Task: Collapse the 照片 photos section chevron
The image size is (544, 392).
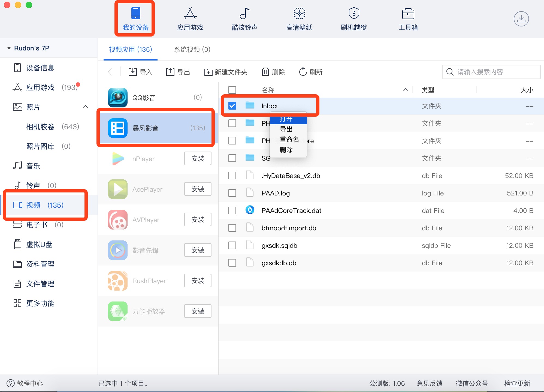Action: tap(86, 107)
